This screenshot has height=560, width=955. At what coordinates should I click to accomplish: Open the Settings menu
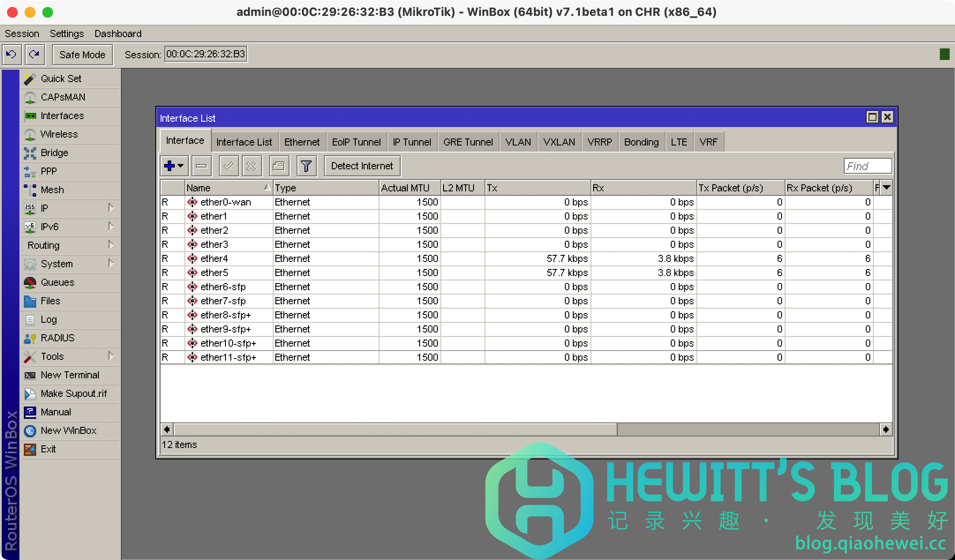(x=67, y=34)
